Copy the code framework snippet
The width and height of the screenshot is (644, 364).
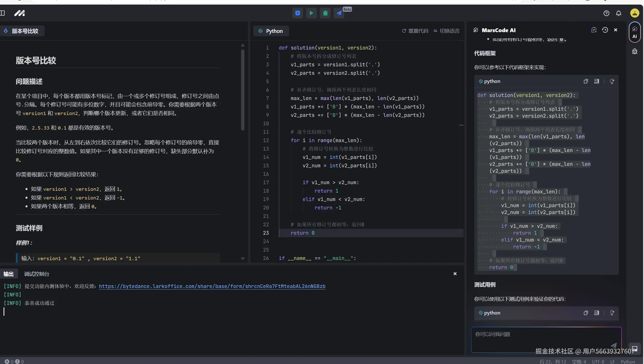586,81
